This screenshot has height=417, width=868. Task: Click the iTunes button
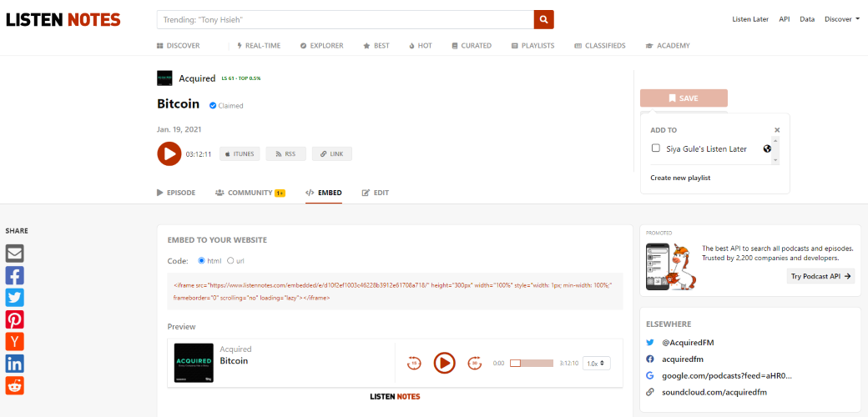coord(240,154)
